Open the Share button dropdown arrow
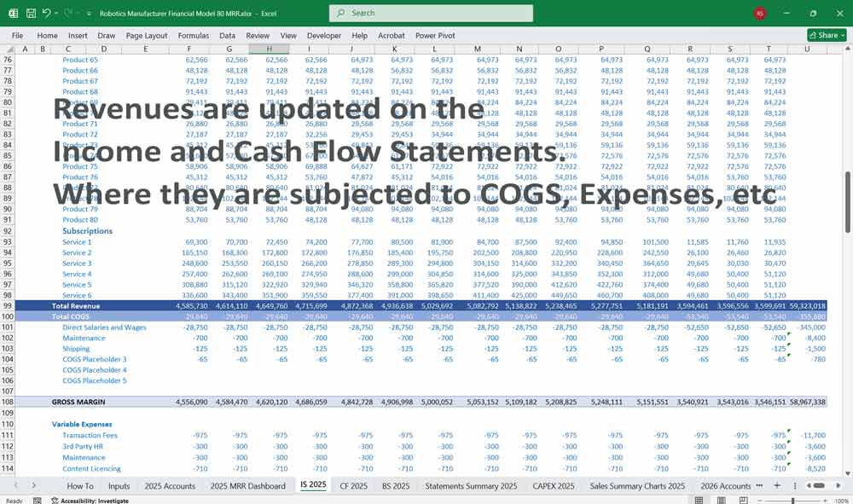Screen dimensions: 853x504 (x=843, y=35)
